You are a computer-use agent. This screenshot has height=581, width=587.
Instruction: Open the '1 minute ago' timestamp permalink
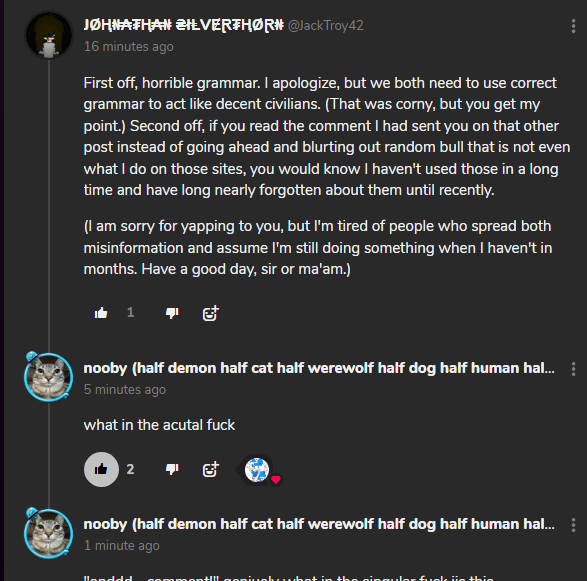[x=122, y=546]
